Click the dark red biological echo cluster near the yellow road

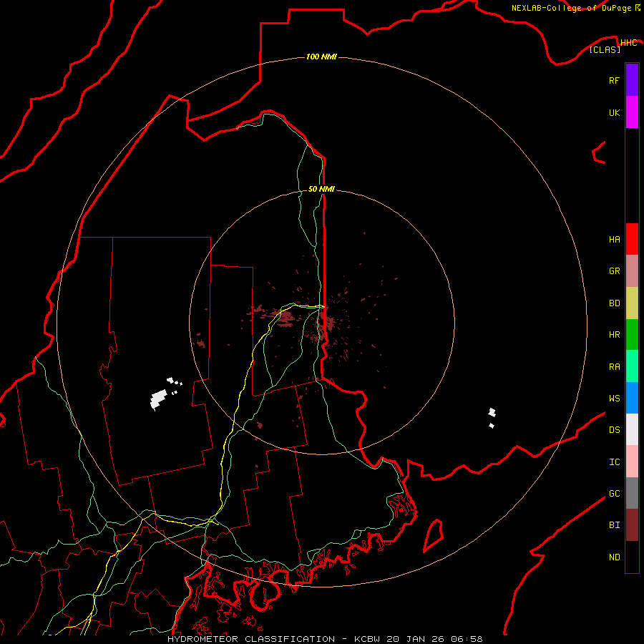click(x=285, y=318)
